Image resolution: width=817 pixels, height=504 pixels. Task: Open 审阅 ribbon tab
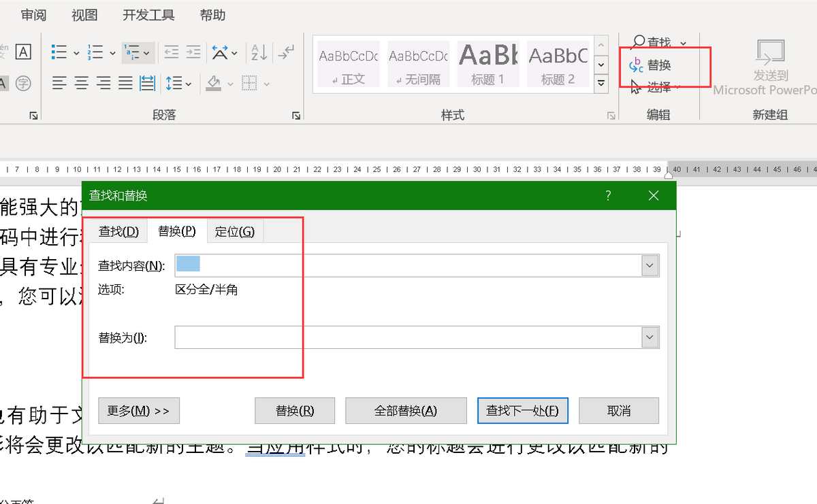point(33,15)
